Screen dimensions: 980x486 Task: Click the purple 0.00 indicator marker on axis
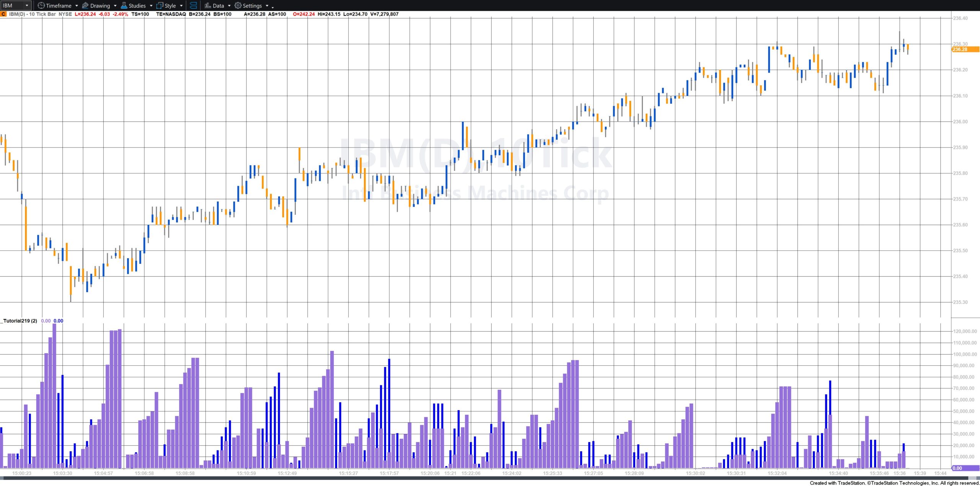[965, 468]
